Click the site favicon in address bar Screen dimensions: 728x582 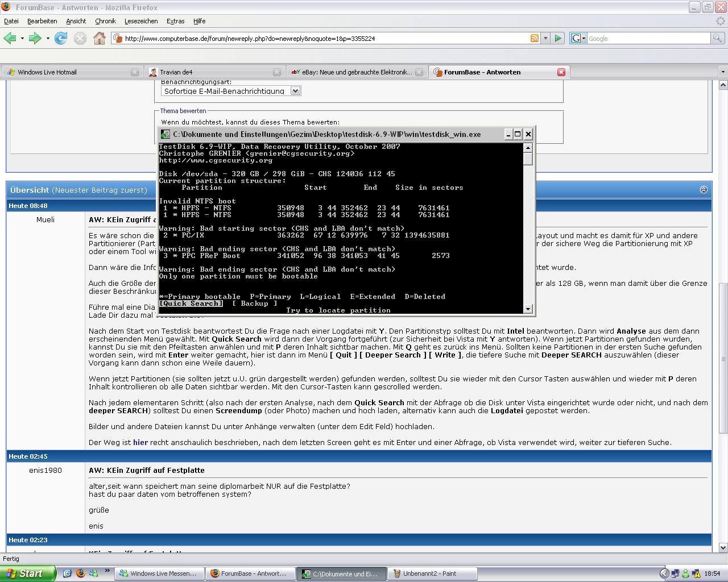118,38
